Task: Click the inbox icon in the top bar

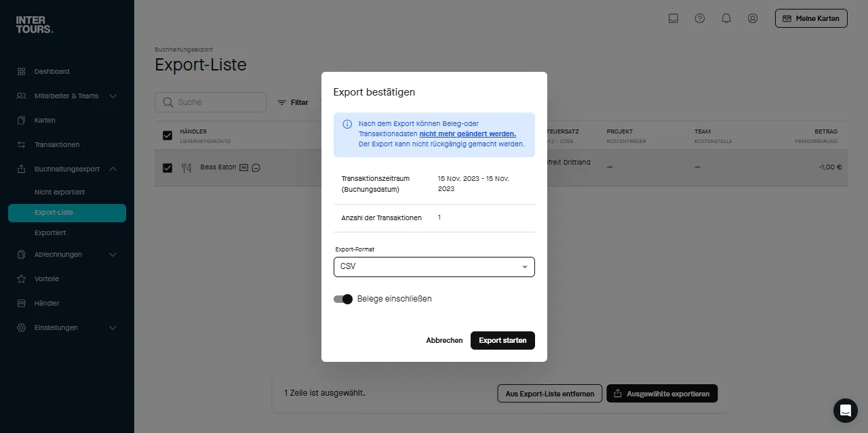Action: (x=673, y=18)
